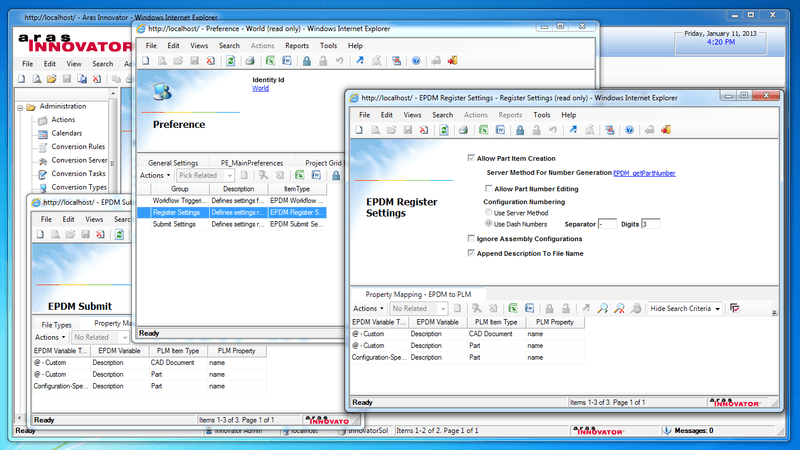Open Actions dropdown in Preference relationship toolbar
The height and width of the screenshot is (450, 800).
[x=155, y=176]
